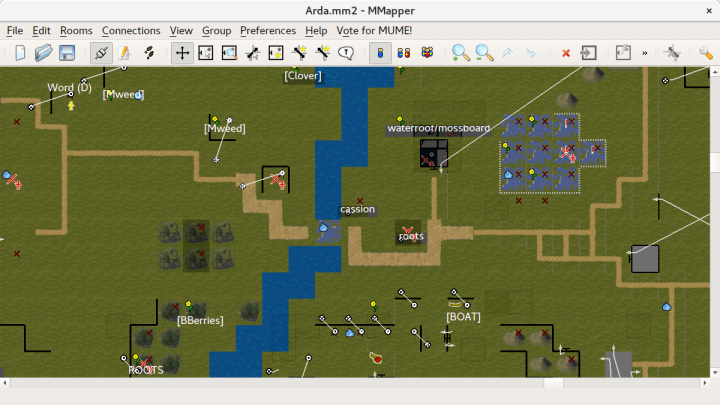
Task: Select the create connection tool
Action: click(x=299, y=53)
